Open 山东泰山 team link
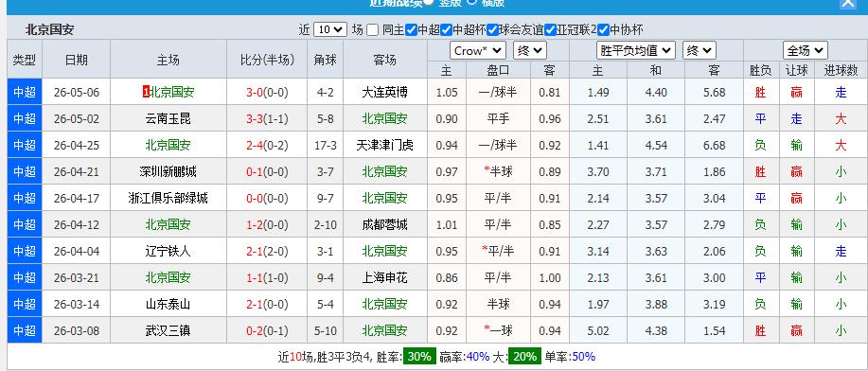 168,305
